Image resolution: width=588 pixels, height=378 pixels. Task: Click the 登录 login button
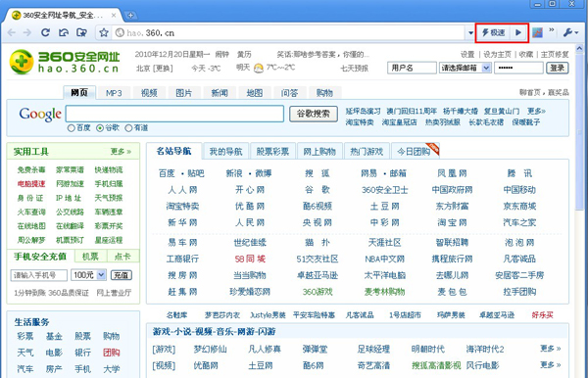pyautogui.click(x=558, y=68)
